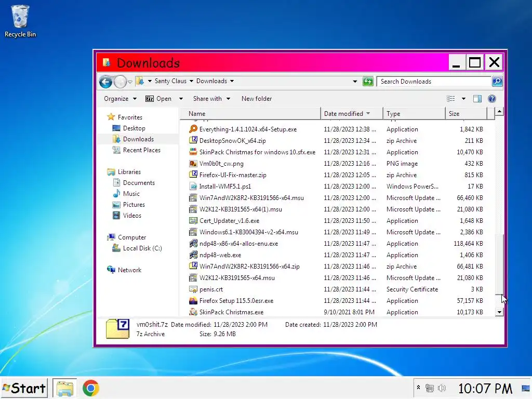Click the Back navigation arrow
Viewport: 532px width, 399px height.
[105, 82]
